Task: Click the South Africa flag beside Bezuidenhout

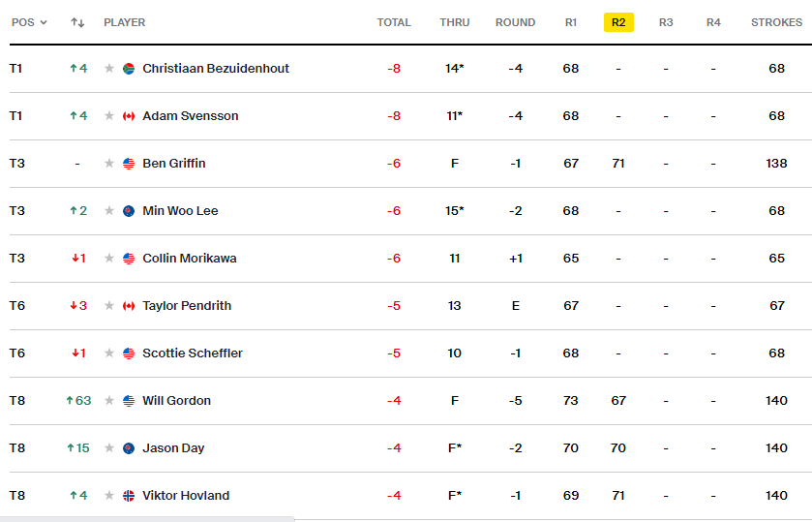Action: coord(129,69)
